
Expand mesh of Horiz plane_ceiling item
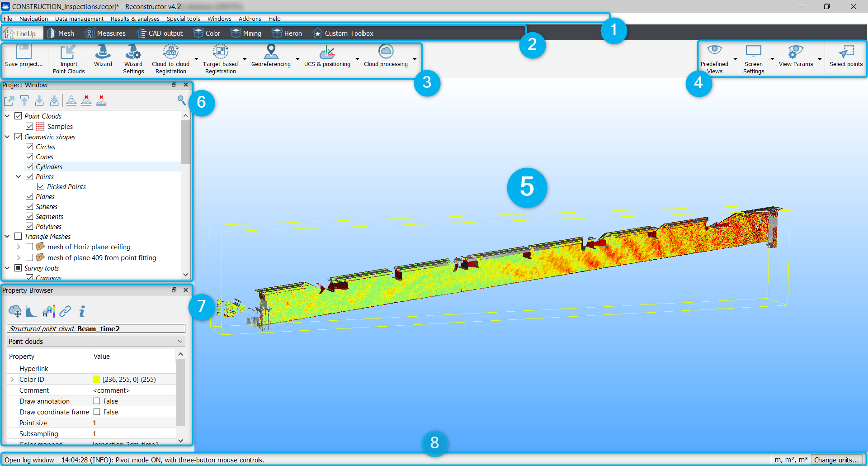(x=19, y=247)
